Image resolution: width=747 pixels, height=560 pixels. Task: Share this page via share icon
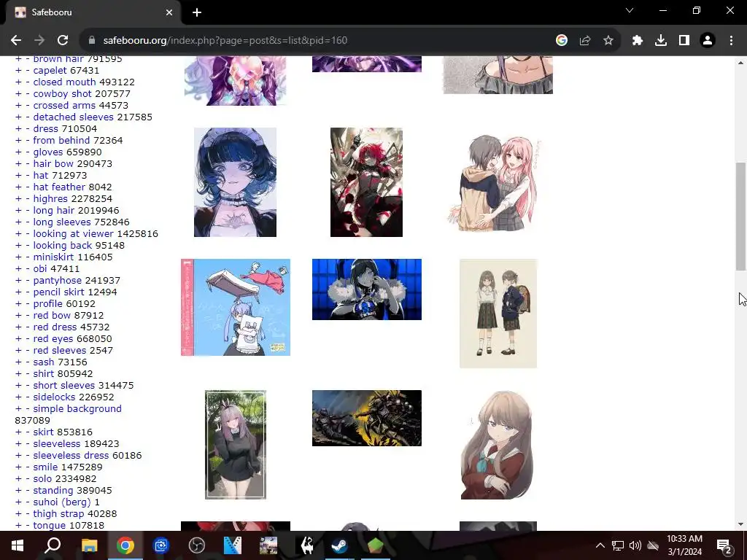coord(585,41)
